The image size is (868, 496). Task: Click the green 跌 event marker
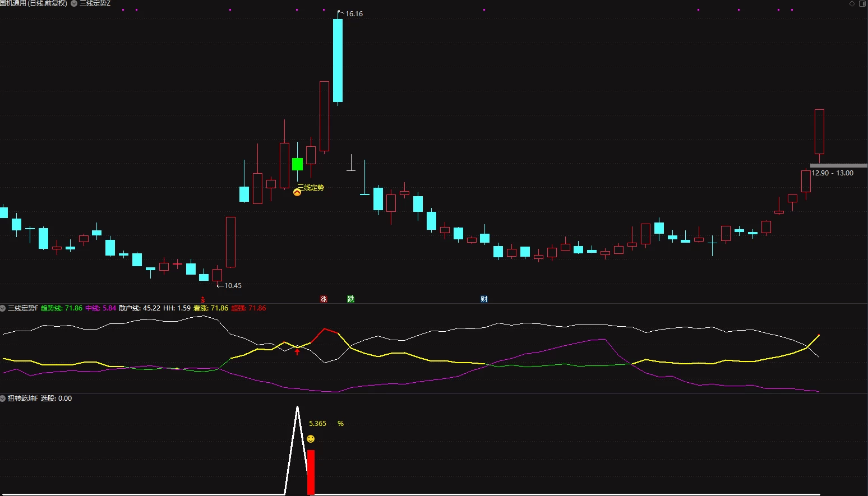351,299
